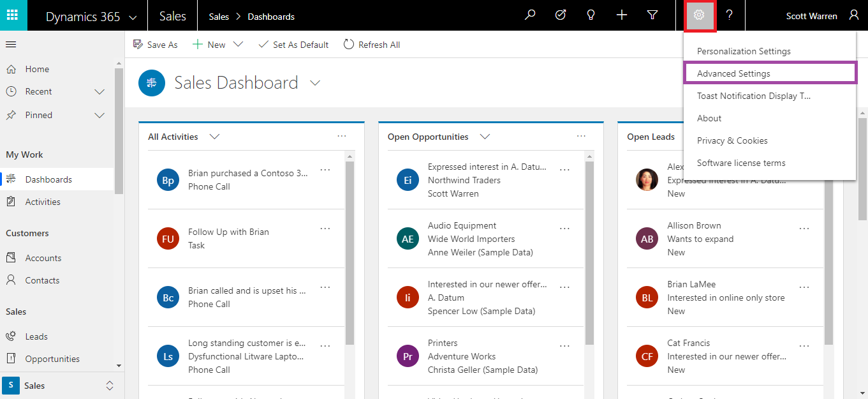Click the AB avatar for Allison Brown
The height and width of the screenshot is (399, 868).
pyautogui.click(x=647, y=239)
